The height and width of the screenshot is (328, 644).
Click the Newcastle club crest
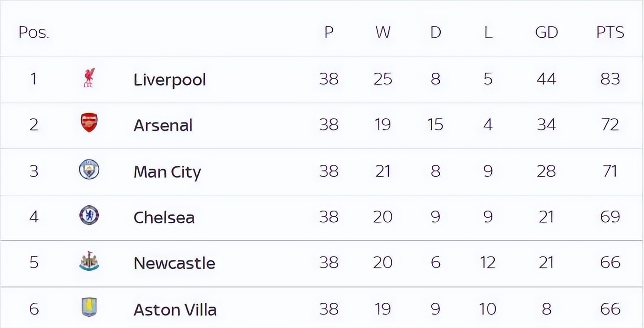tap(89, 261)
